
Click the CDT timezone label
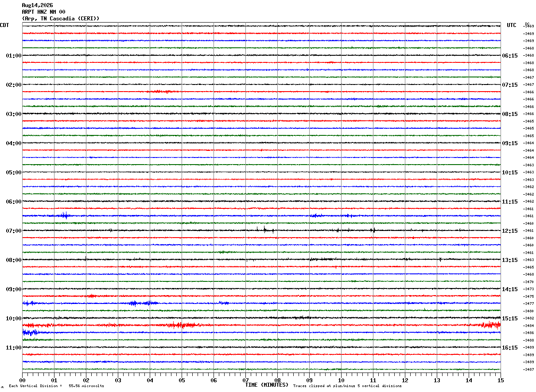[x=4, y=25]
